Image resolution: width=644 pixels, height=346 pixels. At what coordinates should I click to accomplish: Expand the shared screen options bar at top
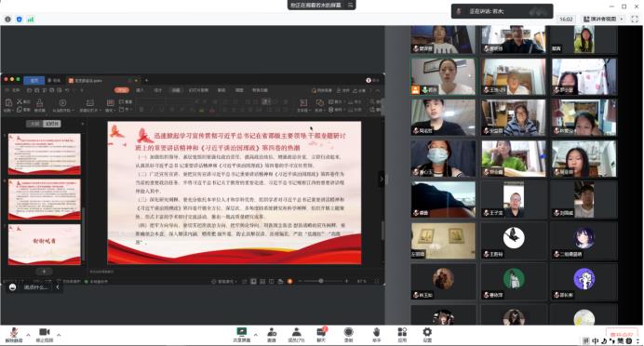[350, 5]
